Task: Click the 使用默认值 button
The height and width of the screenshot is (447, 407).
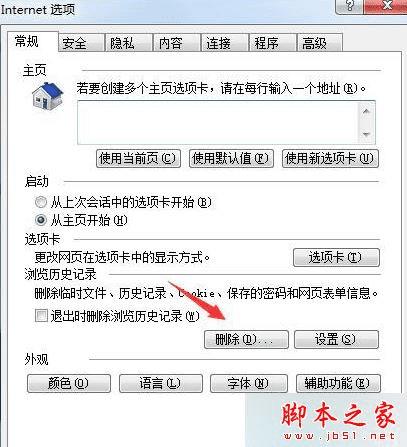Action: [x=231, y=158]
